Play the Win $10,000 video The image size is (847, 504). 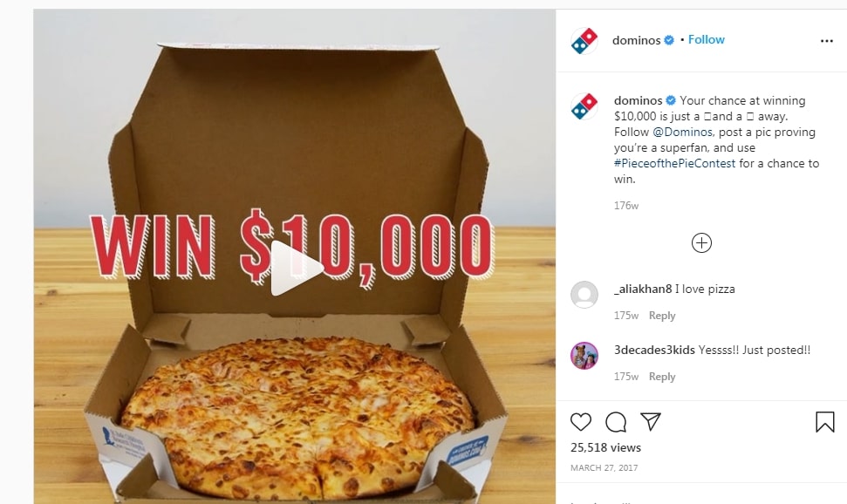[297, 268]
